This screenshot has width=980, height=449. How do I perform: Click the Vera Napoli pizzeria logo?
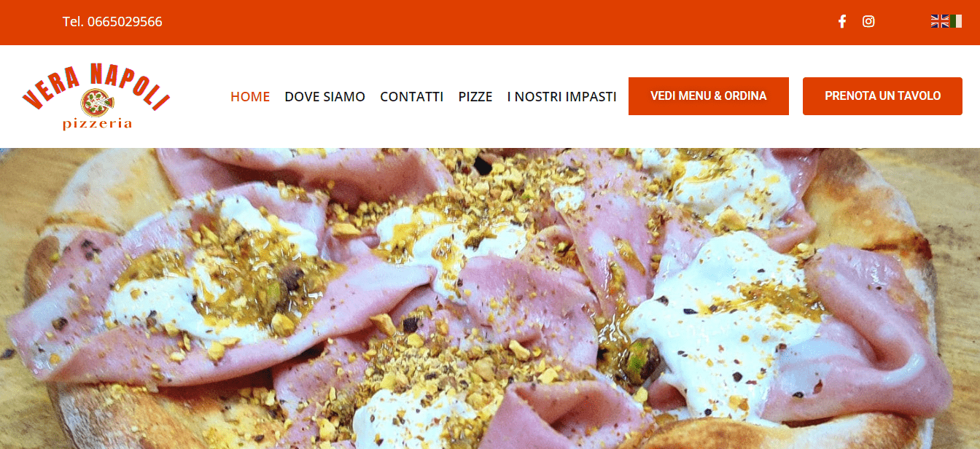tap(96, 96)
